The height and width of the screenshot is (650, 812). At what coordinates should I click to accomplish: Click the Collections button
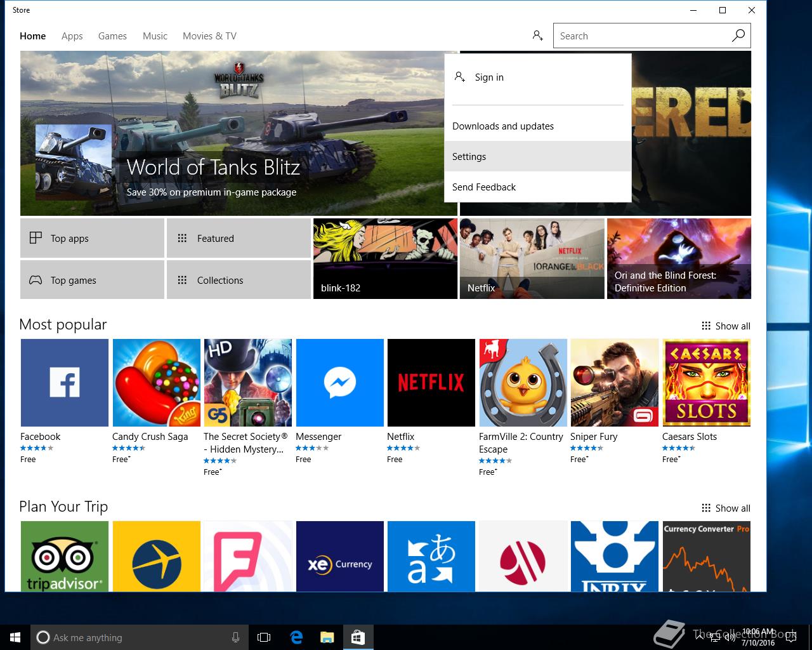[x=239, y=279]
